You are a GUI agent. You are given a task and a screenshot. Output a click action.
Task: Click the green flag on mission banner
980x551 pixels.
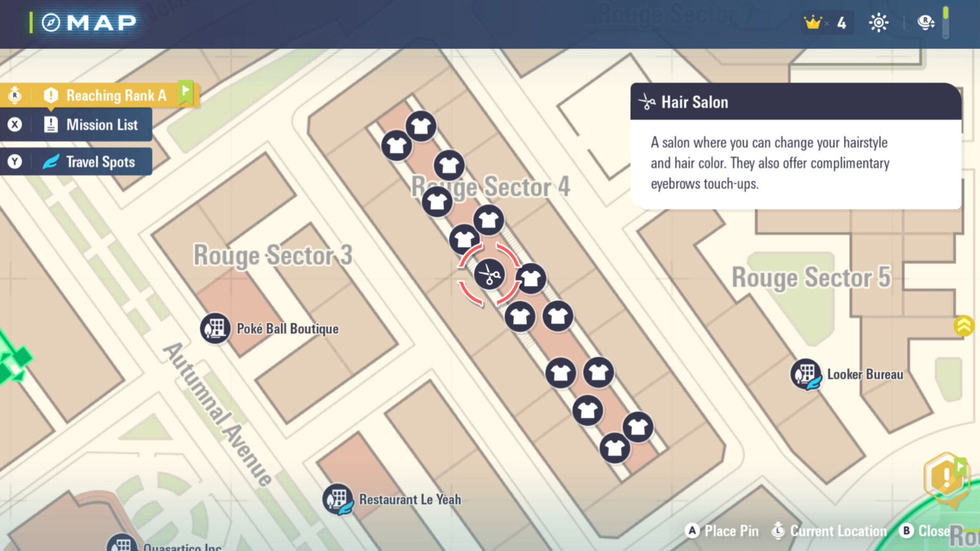[186, 92]
